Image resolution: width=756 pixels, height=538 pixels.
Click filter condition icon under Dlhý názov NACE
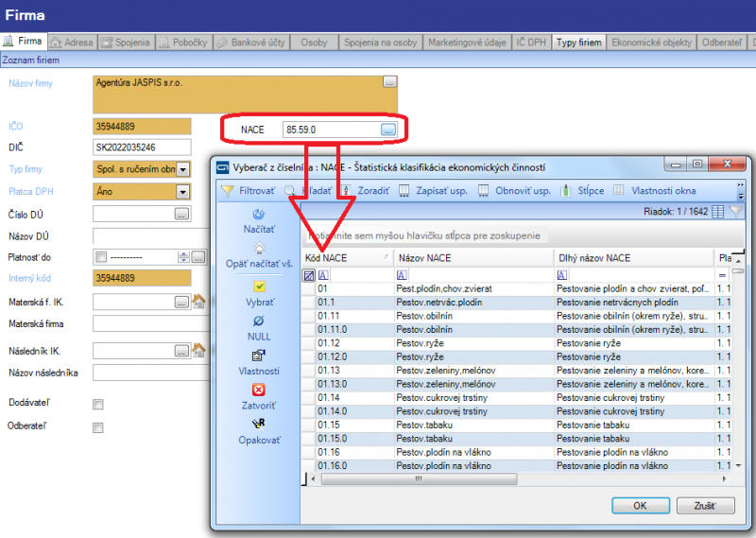[x=561, y=275]
